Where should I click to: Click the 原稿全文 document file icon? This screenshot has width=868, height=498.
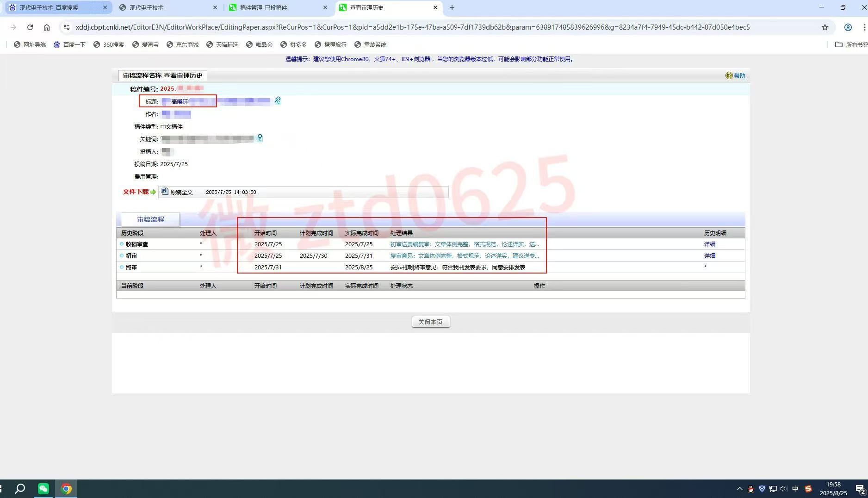pos(164,192)
